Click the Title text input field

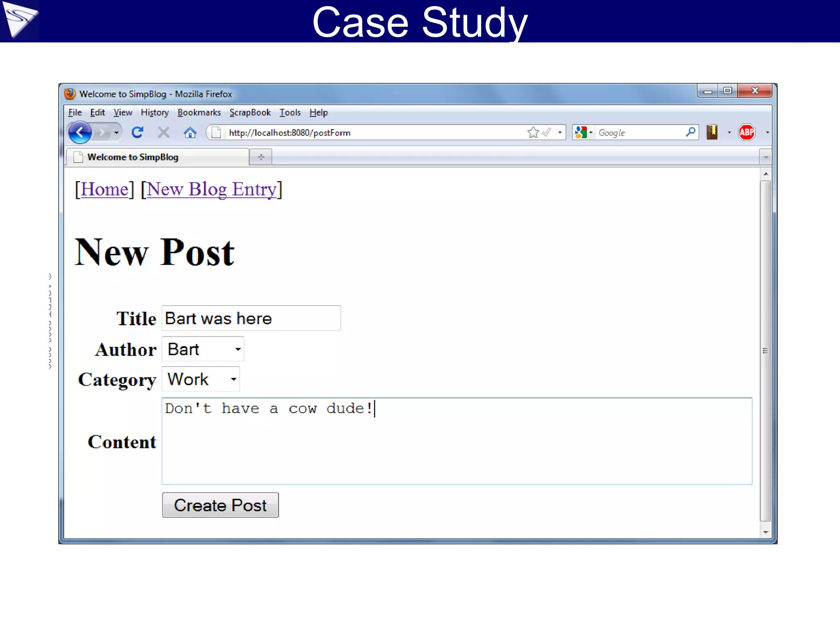[251, 318]
